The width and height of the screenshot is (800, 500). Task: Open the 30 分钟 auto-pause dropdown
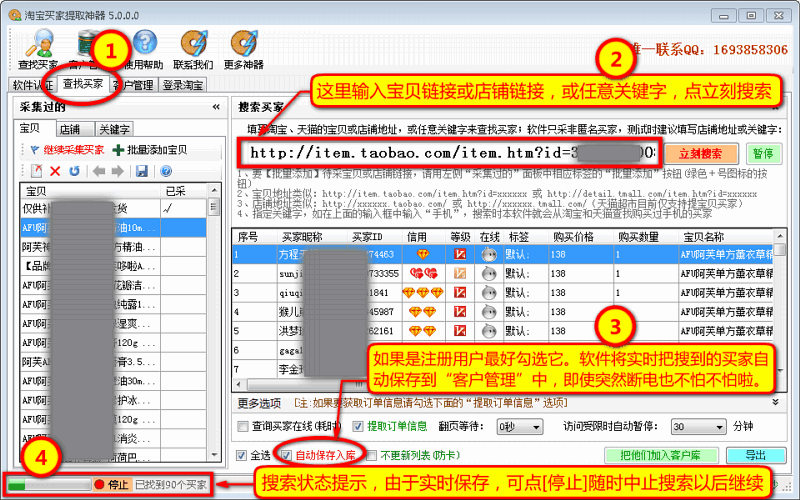coord(698,427)
